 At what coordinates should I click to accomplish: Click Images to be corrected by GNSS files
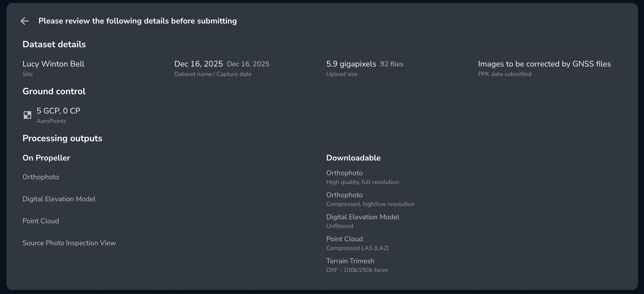[544, 64]
